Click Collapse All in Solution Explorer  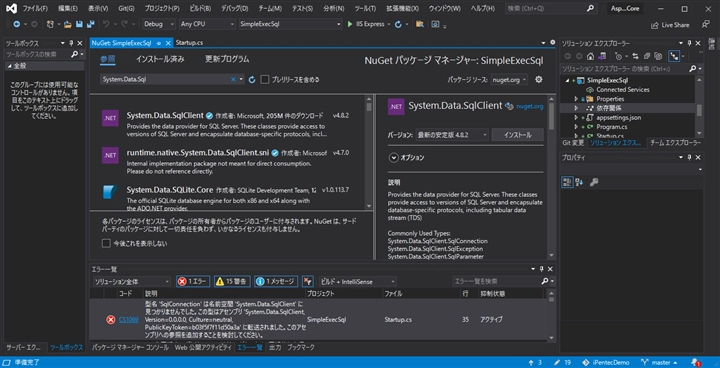[x=647, y=56]
